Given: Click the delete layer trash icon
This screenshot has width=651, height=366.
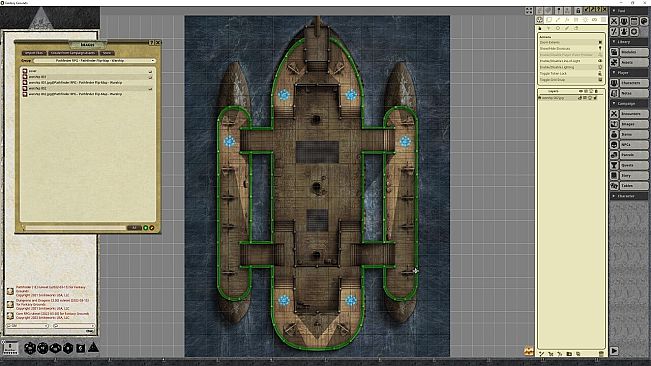Looking at the screenshot, I should click(x=601, y=354).
